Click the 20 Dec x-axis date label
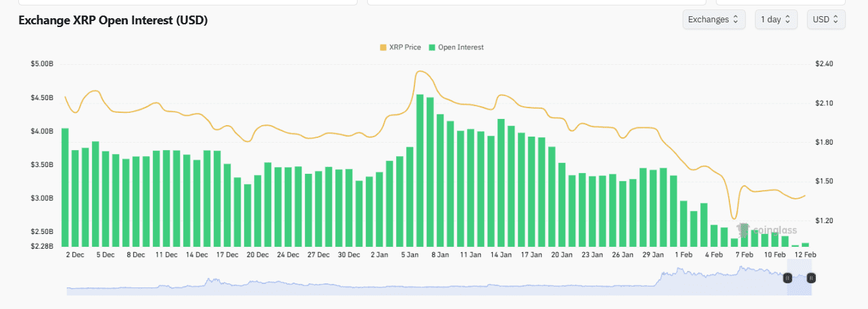The height and width of the screenshot is (309, 868). click(x=258, y=255)
